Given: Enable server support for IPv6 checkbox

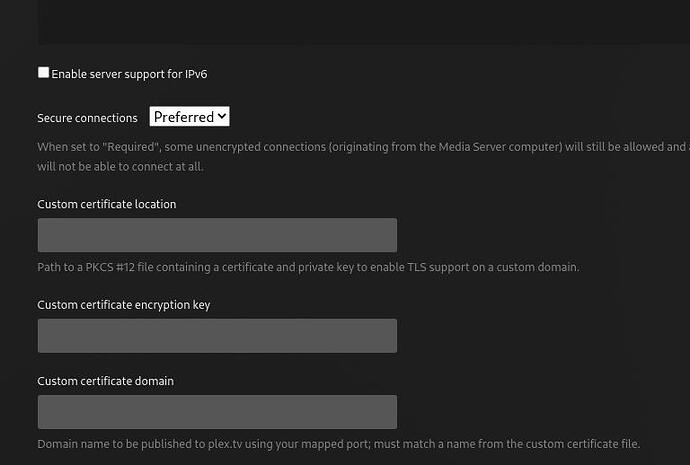Looking at the screenshot, I should (x=43, y=73).
